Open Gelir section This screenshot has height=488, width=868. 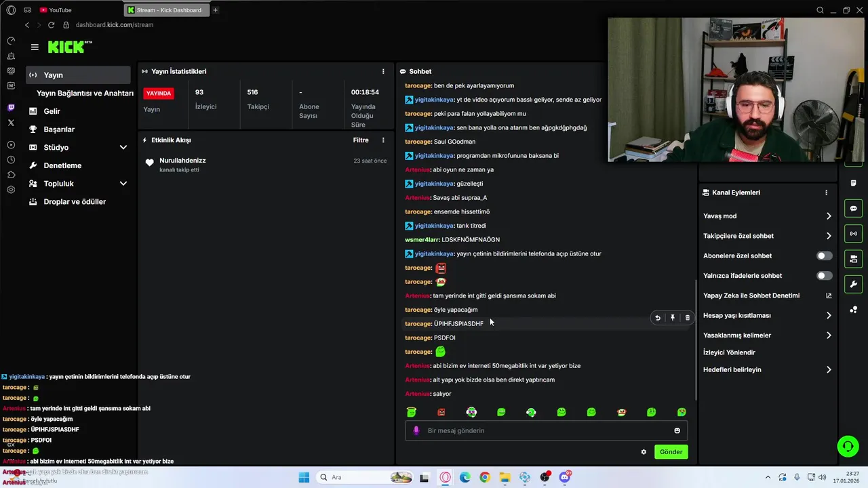pos(52,111)
